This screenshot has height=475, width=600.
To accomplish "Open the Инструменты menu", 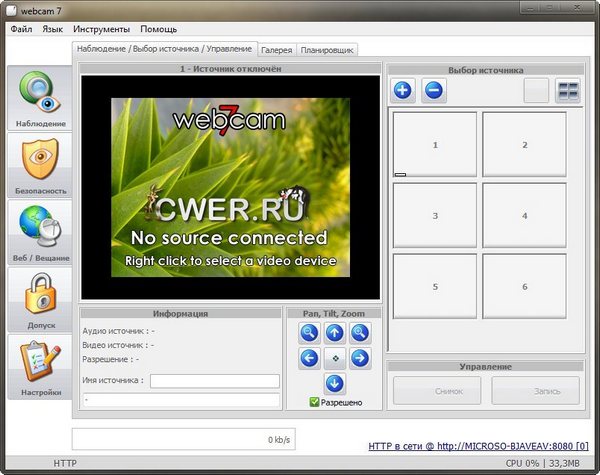I will (100, 29).
